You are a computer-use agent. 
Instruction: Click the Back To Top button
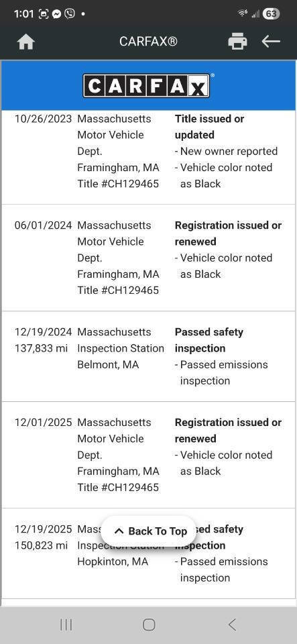[x=148, y=531]
